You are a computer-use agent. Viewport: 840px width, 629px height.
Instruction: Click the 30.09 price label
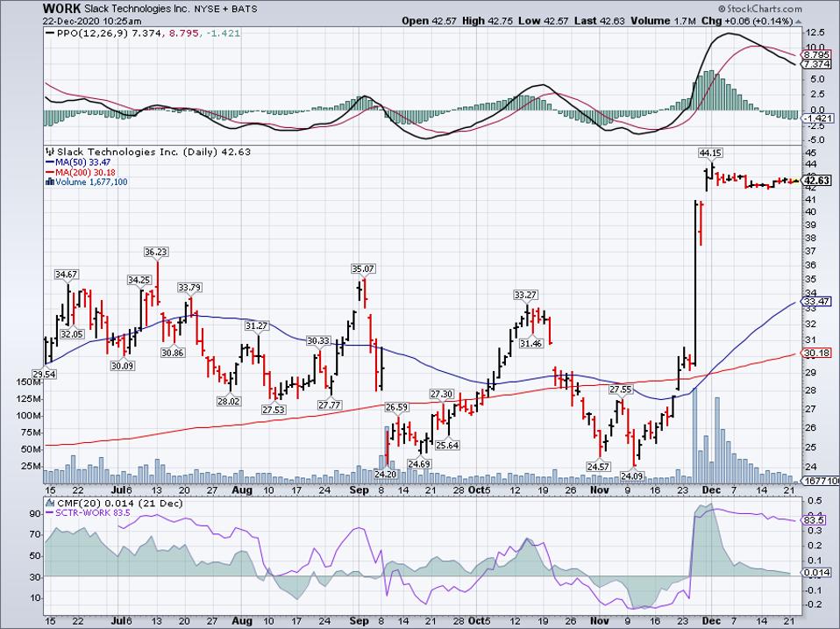coord(123,366)
